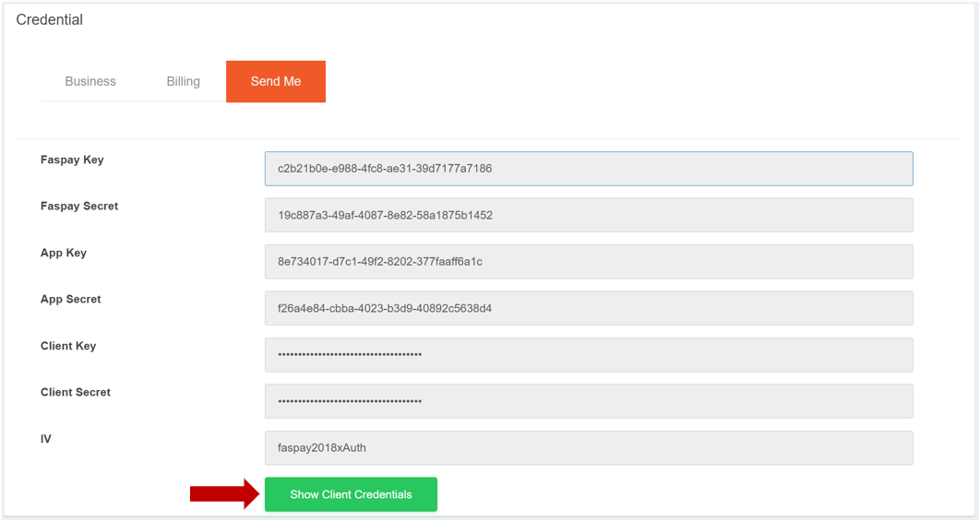The width and height of the screenshot is (980, 522).
Task: Click the Faspay Key label
Action: click(72, 160)
